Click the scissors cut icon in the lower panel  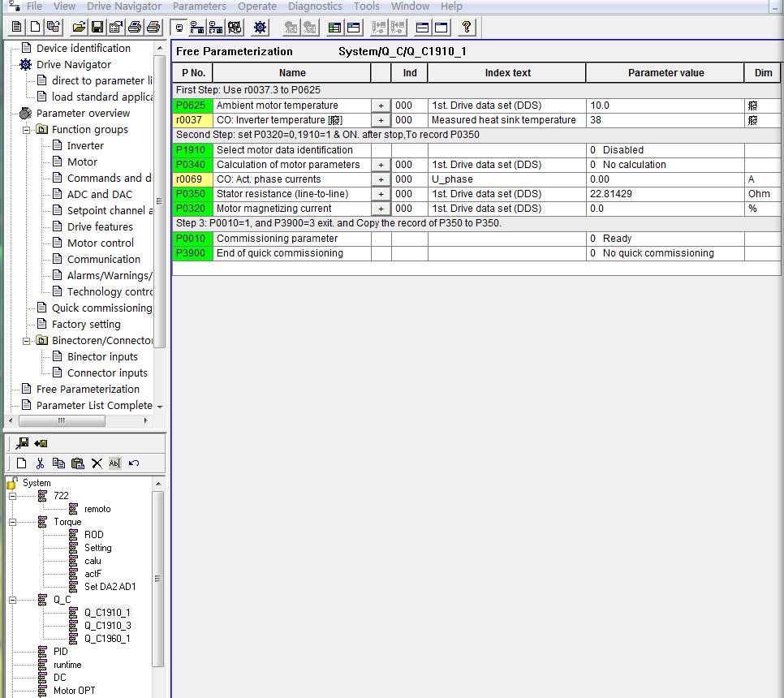(x=40, y=463)
